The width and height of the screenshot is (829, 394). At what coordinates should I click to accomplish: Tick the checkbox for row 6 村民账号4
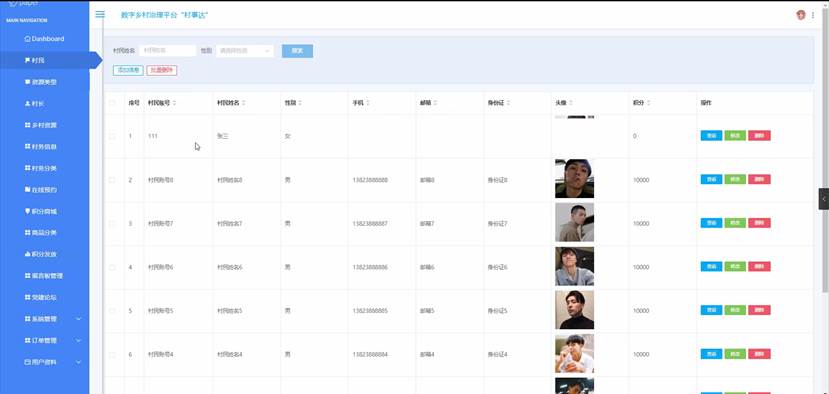coord(112,354)
